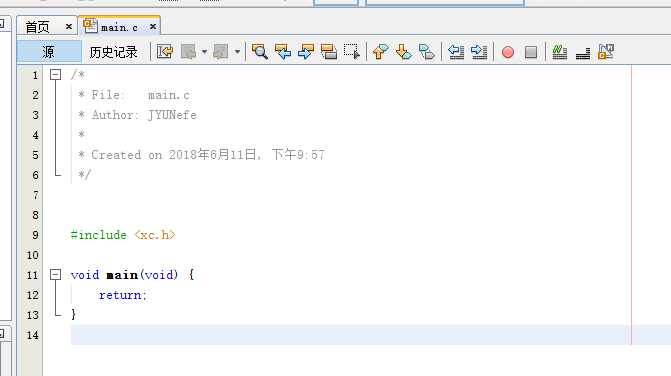Open forward navigation dropdown arrow
Viewport: 671px width, 376px height.
coord(238,52)
